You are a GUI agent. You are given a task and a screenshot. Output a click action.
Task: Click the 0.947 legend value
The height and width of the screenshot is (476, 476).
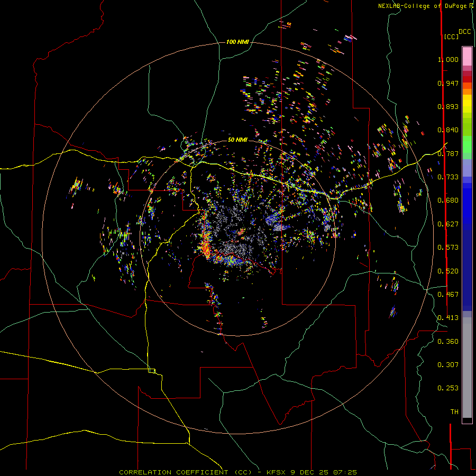tap(448, 83)
